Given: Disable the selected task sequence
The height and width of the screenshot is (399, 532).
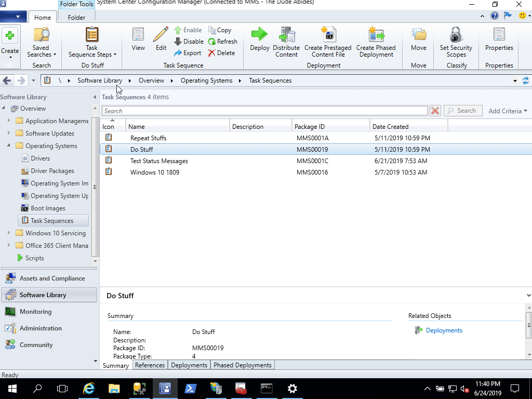Looking at the screenshot, I should click(189, 42).
